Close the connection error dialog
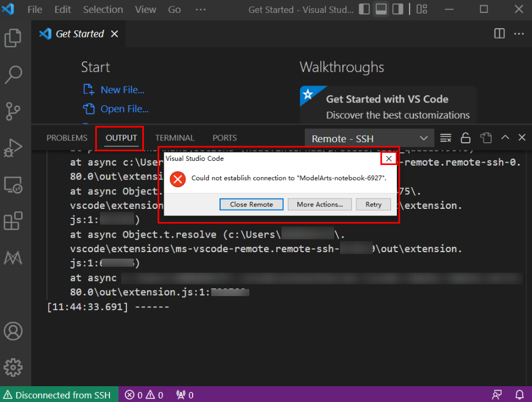The image size is (532, 402). click(389, 159)
